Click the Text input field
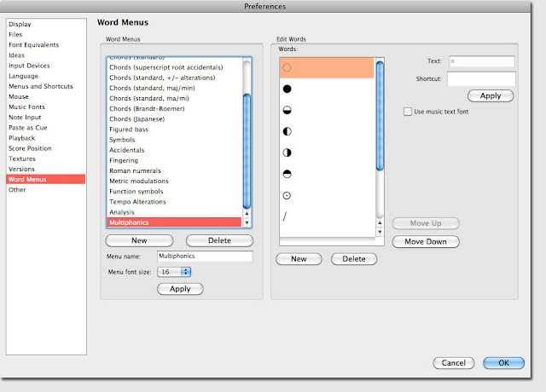This screenshot has height=392, width=546. (481, 61)
